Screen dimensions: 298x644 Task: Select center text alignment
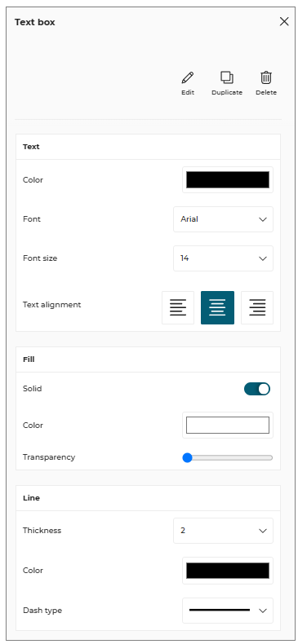pyautogui.click(x=217, y=307)
